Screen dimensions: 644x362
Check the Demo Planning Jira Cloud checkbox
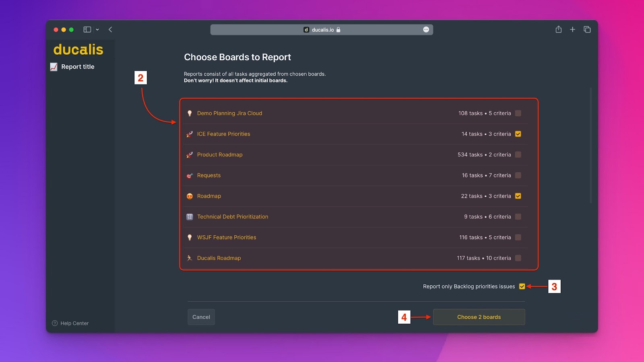click(x=518, y=113)
